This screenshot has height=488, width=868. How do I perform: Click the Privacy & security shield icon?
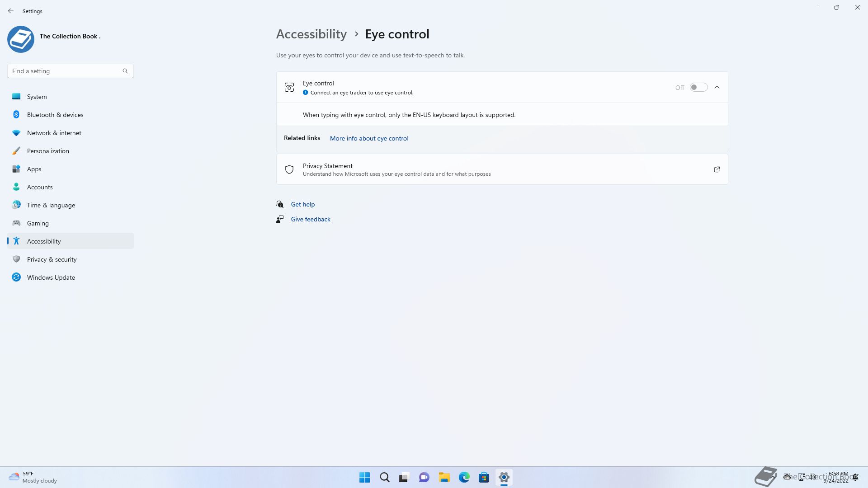tap(16, 259)
